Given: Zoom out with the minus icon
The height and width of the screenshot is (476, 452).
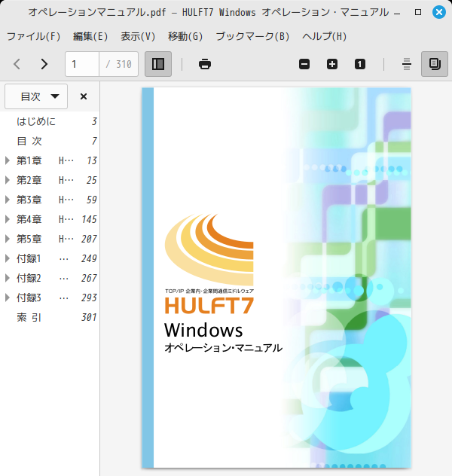Looking at the screenshot, I should pos(304,64).
